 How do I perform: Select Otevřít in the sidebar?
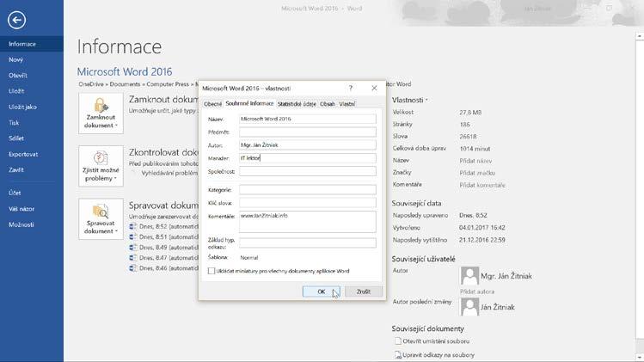(x=32, y=75)
